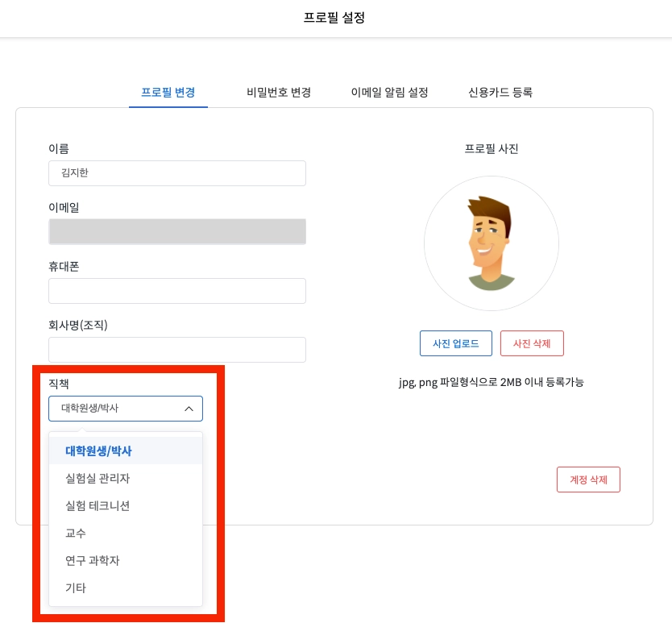Select 대학원생/박사 from the position list
This screenshot has height=623, width=672.
tap(126, 451)
